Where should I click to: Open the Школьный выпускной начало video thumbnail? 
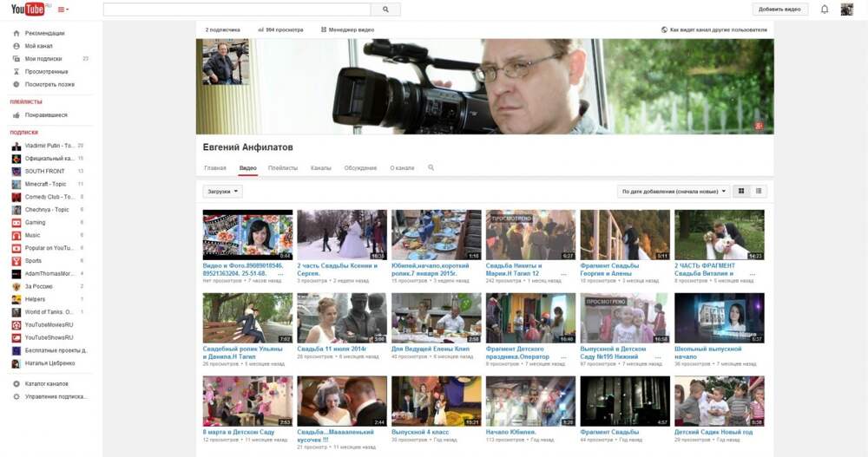tap(719, 318)
